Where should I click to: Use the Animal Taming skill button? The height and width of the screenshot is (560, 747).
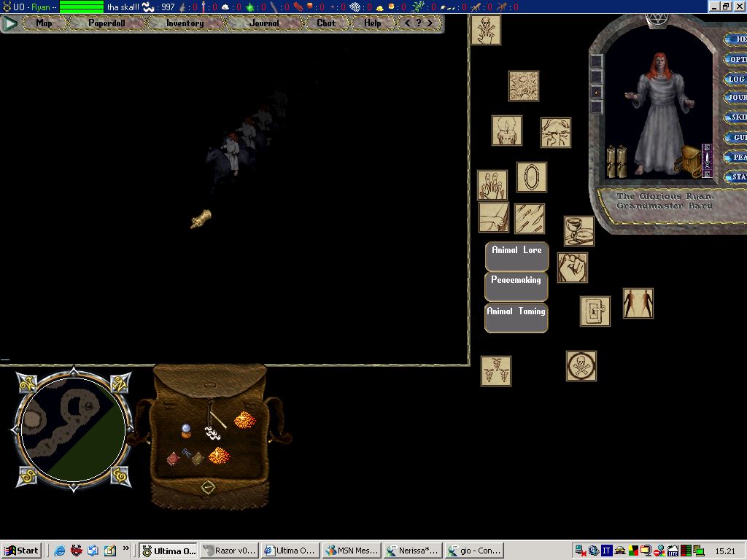point(516,318)
